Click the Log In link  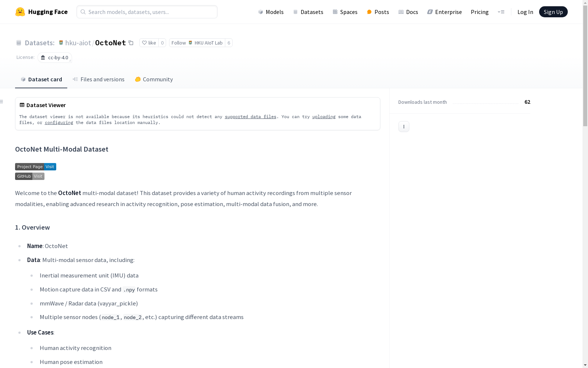click(x=525, y=12)
